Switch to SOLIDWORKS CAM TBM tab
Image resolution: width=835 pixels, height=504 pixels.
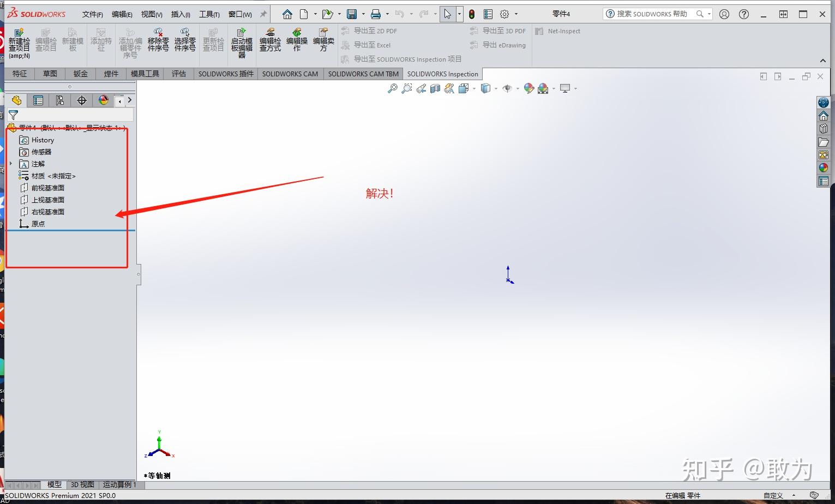(x=363, y=74)
